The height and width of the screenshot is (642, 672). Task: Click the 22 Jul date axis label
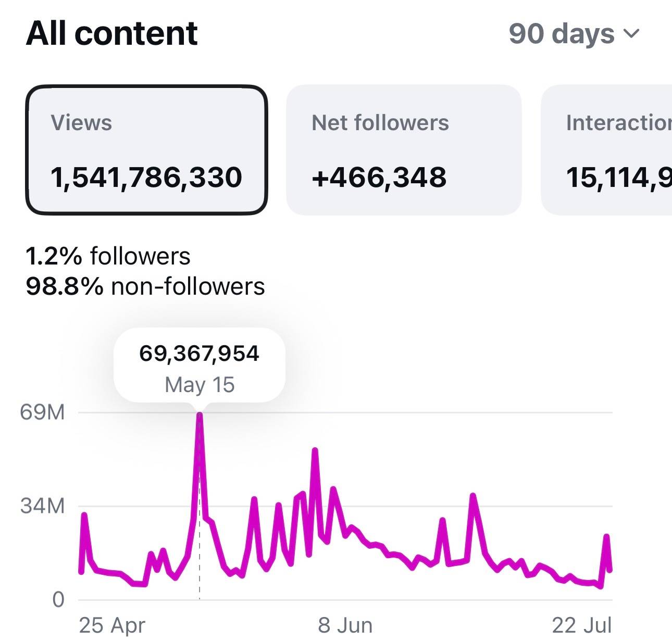pos(582,625)
